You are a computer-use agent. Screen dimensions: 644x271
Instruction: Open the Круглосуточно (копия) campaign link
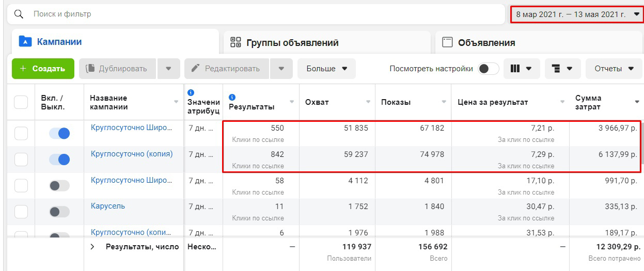pos(132,154)
